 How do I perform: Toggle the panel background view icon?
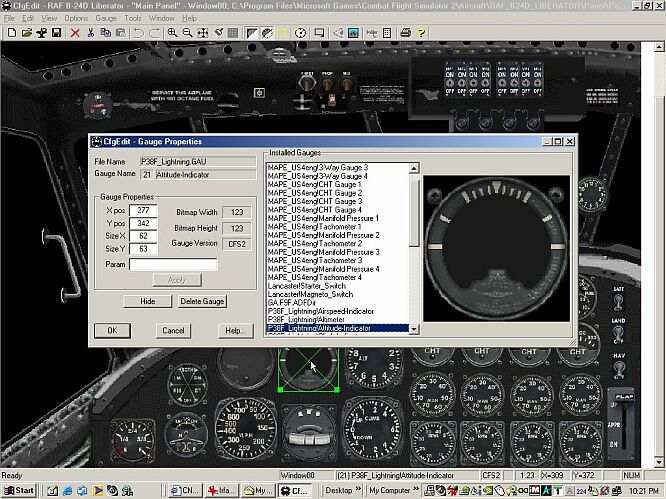coord(252,33)
